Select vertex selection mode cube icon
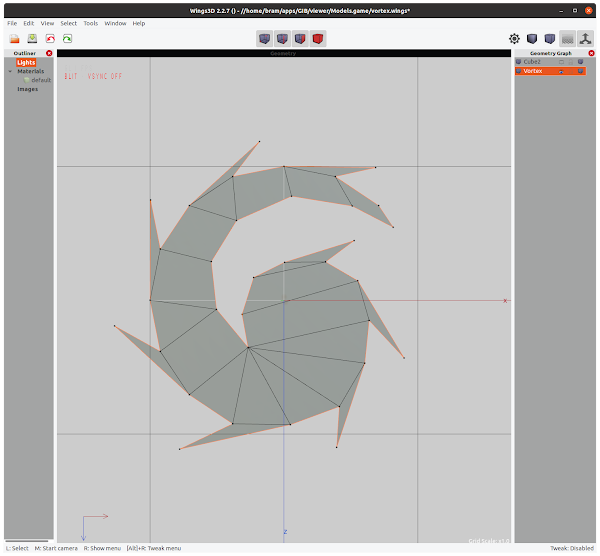Viewport: 600px width, 556px height. 264,39
